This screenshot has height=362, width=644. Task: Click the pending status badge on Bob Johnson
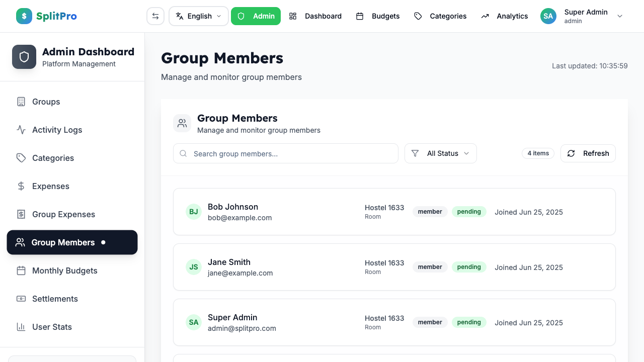(x=469, y=212)
